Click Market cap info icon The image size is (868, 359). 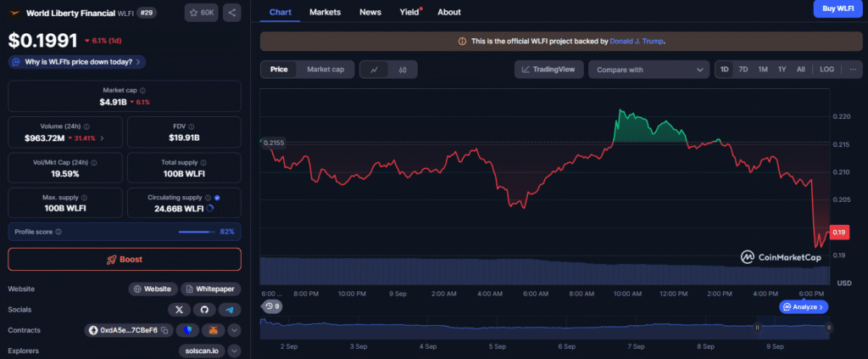[142, 90]
